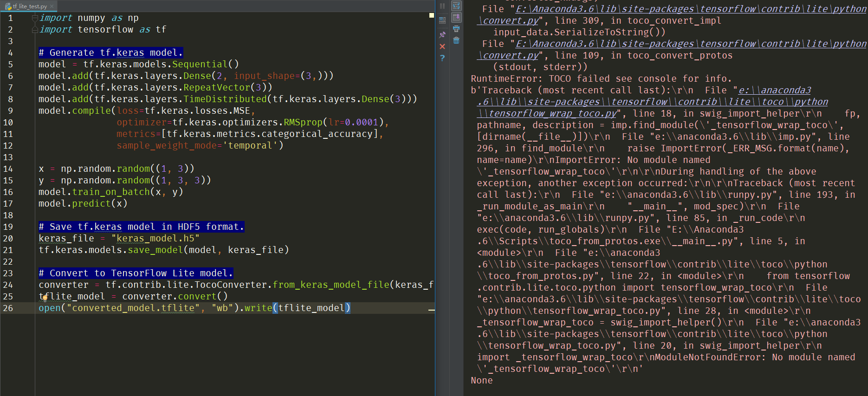The image size is (868, 396).
Task: Click 'input_shape' parameter on line 6
Action: [264, 76]
